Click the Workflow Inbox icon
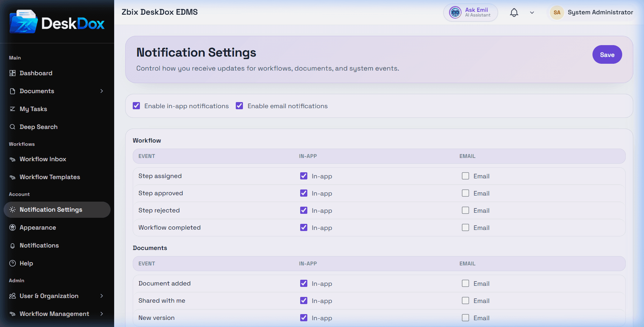The width and height of the screenshot is (644, 327). point(13,159)
